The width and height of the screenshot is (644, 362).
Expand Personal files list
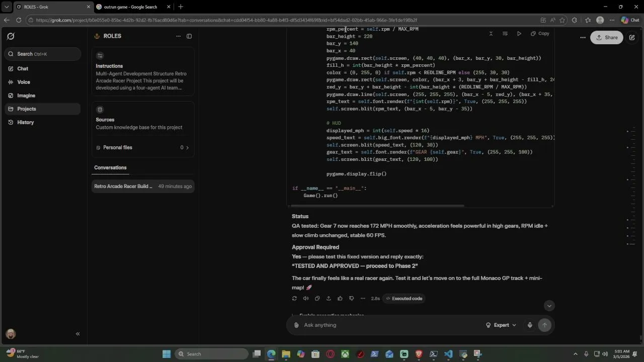pos(143,147)
